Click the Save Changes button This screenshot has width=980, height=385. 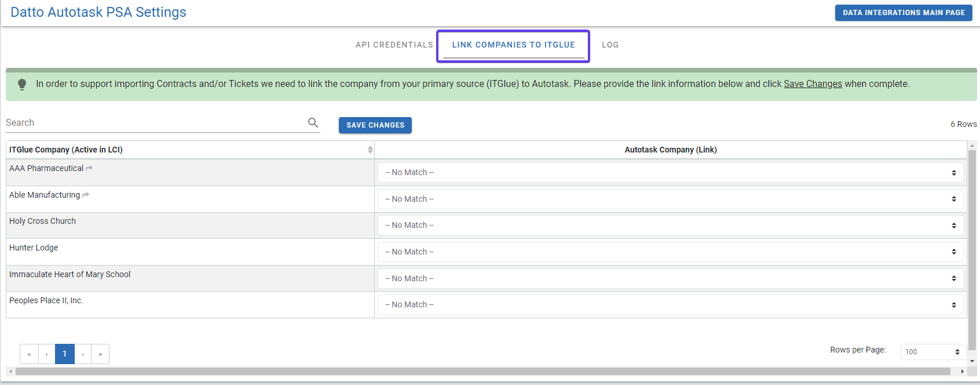pos(375,125)
